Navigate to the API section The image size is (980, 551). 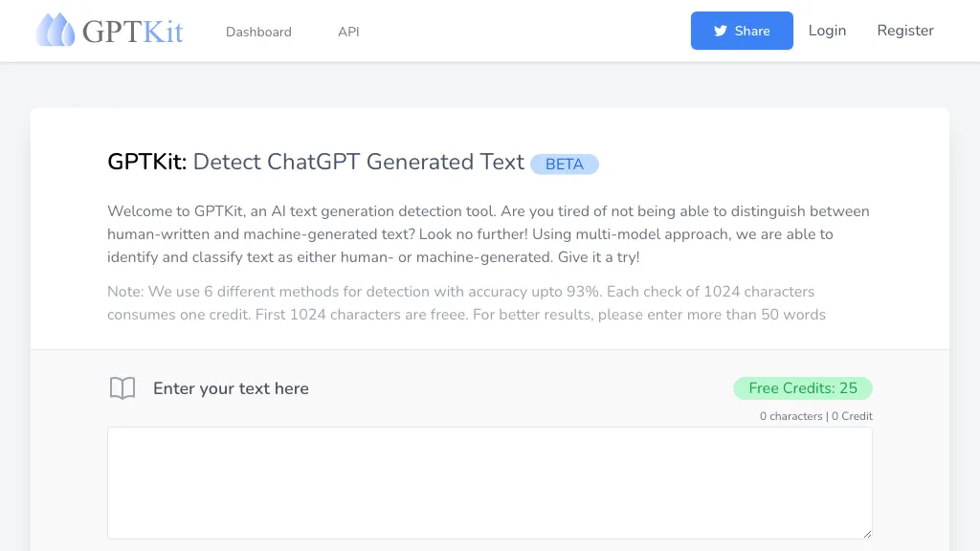pos(348,32)
